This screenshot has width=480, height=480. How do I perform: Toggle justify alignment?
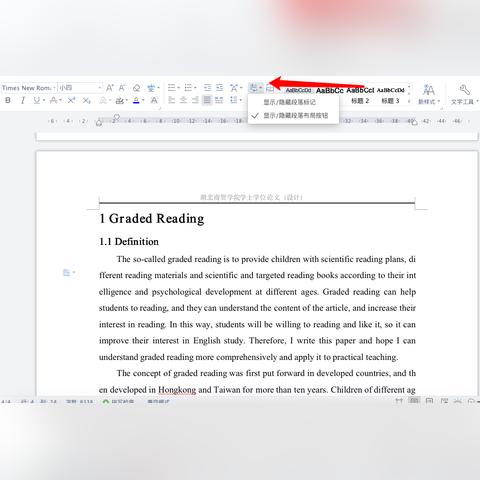207,100
